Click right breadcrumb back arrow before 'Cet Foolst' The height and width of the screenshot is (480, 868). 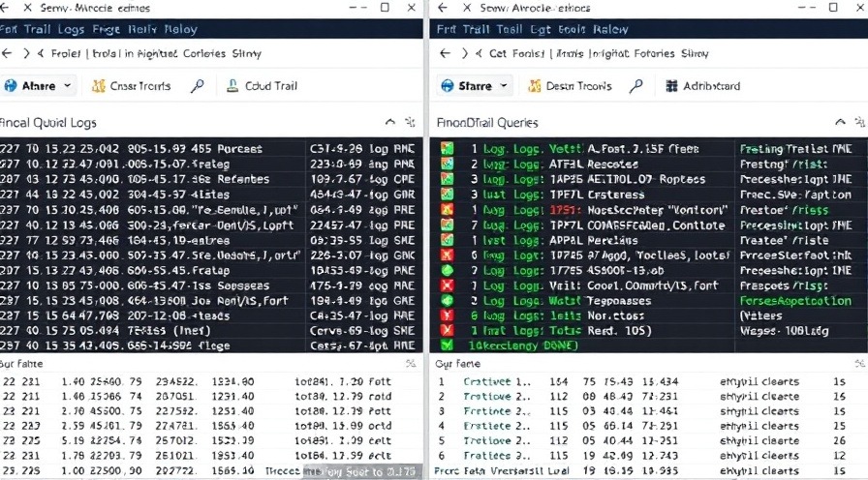click(x=445, y=53)
